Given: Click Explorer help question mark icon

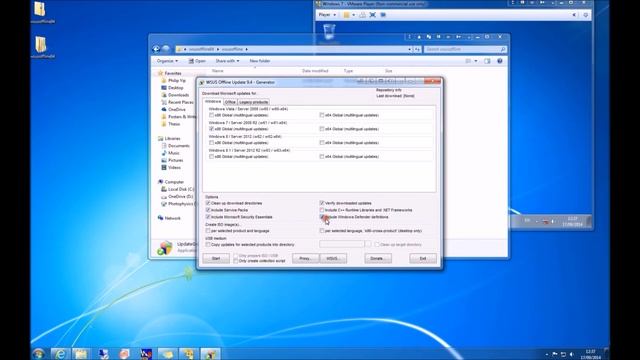Looking at the screenshot, I should click(x=500, y=61).
